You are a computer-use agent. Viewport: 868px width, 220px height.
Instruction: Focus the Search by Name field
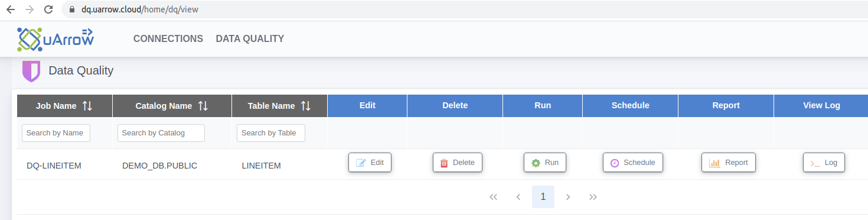[x=56, y=133]
